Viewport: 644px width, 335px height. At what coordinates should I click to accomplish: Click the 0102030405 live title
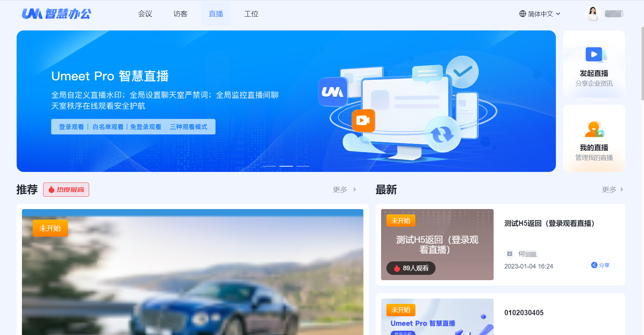(x=524, y=313)
